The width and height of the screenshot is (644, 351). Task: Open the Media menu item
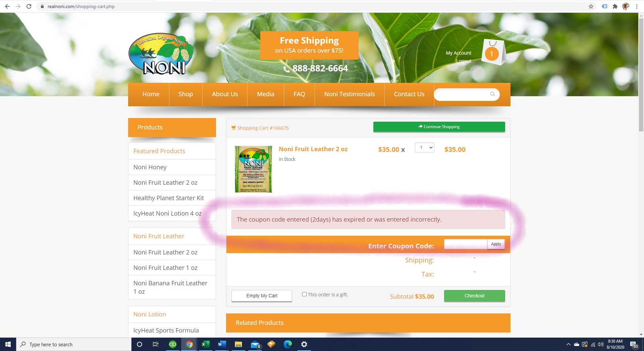[266, 94]
